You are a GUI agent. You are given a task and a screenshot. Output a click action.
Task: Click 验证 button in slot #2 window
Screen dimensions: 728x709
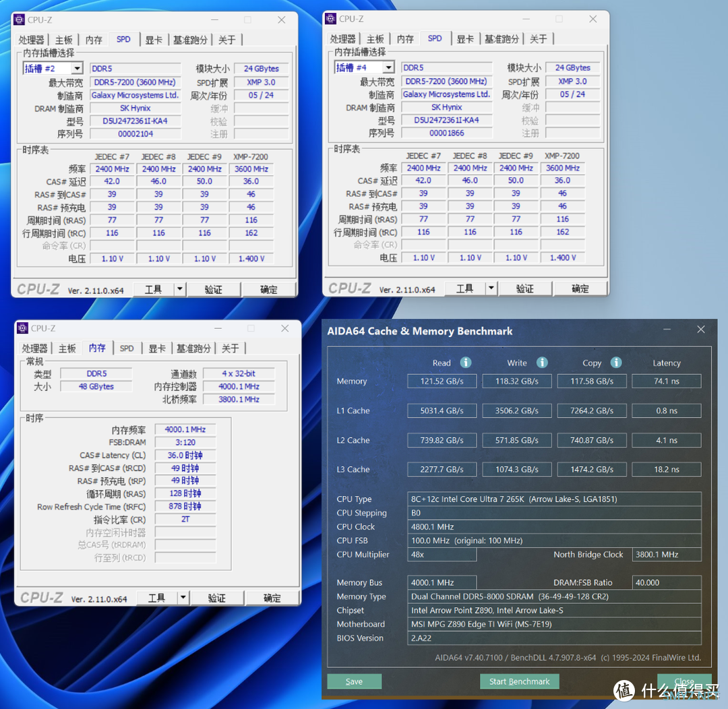(214, 289)
